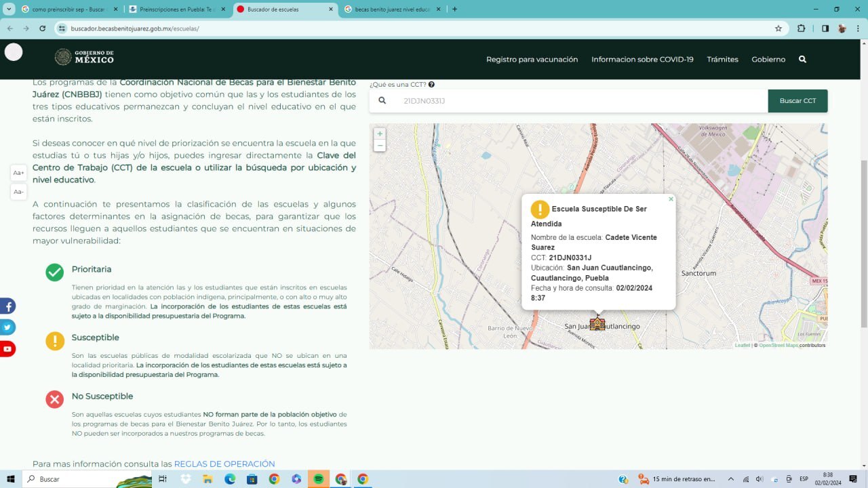
Task: Click the Leaflet attribution link
Action: [743, 346]
